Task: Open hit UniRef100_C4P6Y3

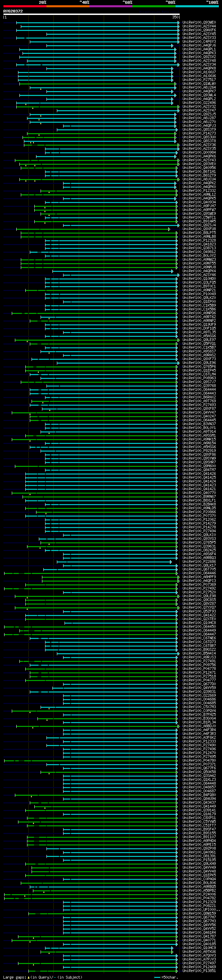Action: point(199,41)
